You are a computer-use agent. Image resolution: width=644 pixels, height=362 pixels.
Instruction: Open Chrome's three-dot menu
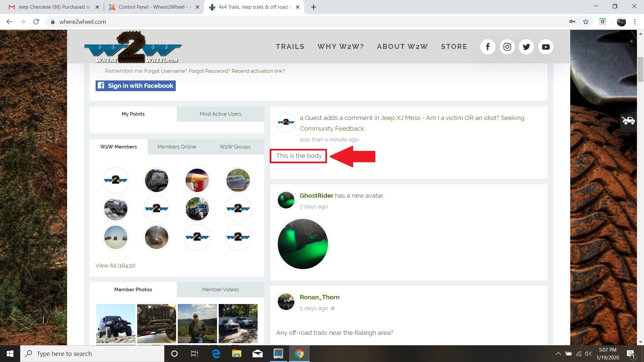(635, 22)
